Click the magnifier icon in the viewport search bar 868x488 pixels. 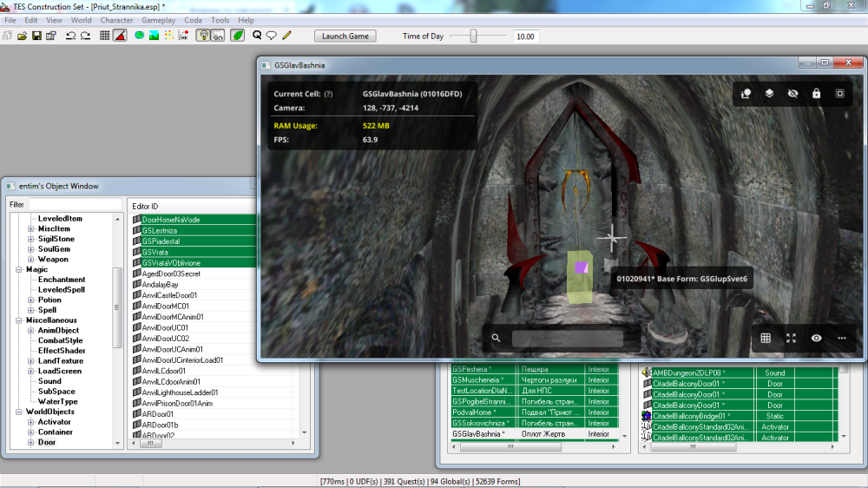(x=496, y=338)
